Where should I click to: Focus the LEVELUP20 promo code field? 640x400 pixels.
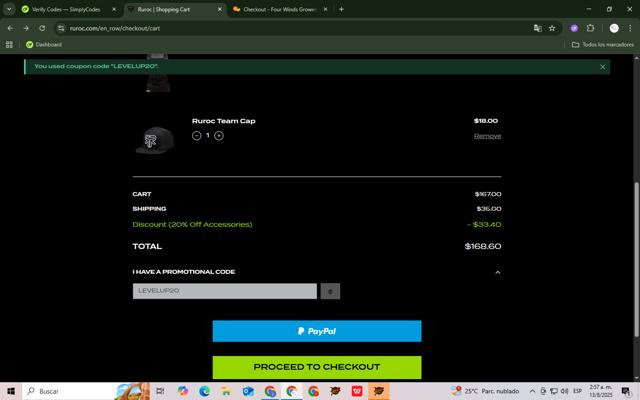(224, 291)
